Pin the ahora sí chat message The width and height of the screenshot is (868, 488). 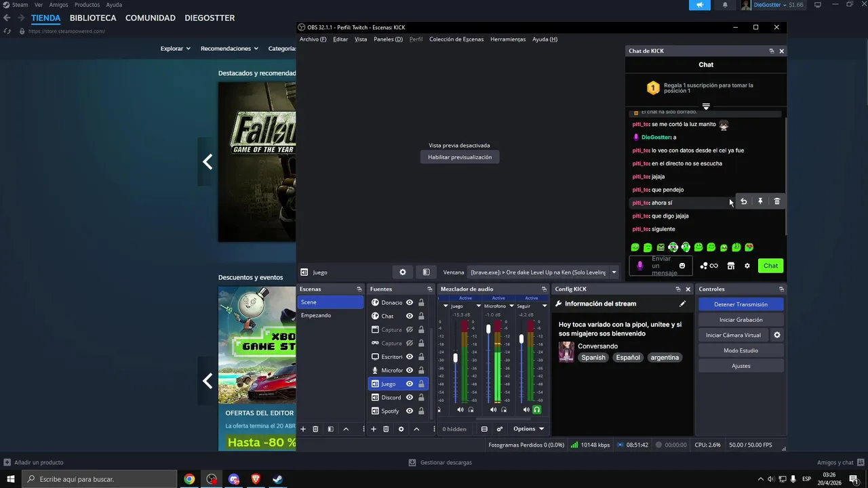[x=760, y=201]
